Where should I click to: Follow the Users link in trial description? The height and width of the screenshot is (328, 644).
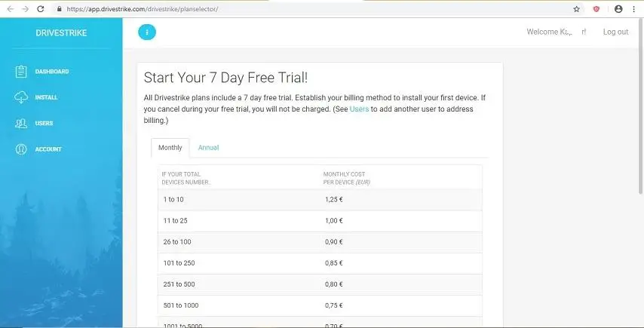(x=359, y=109)
